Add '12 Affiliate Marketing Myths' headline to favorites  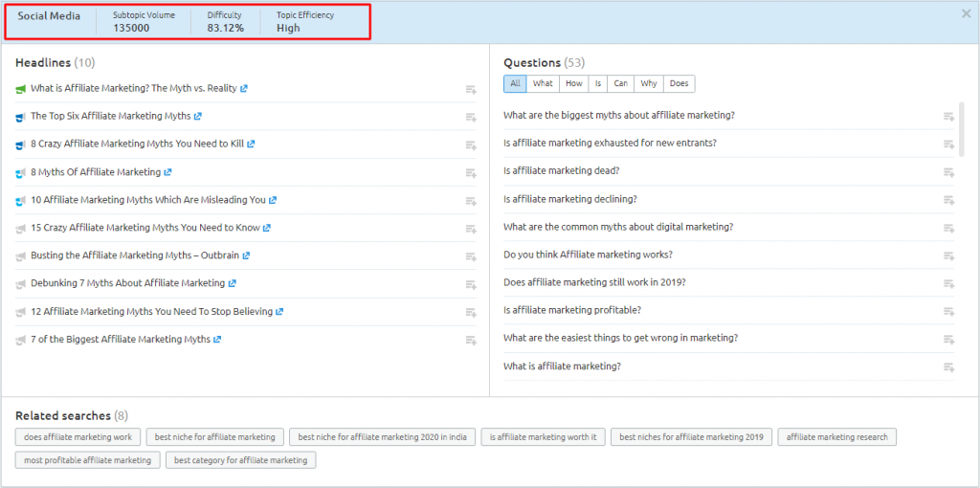pyautogui.click(x=471, y=313)
